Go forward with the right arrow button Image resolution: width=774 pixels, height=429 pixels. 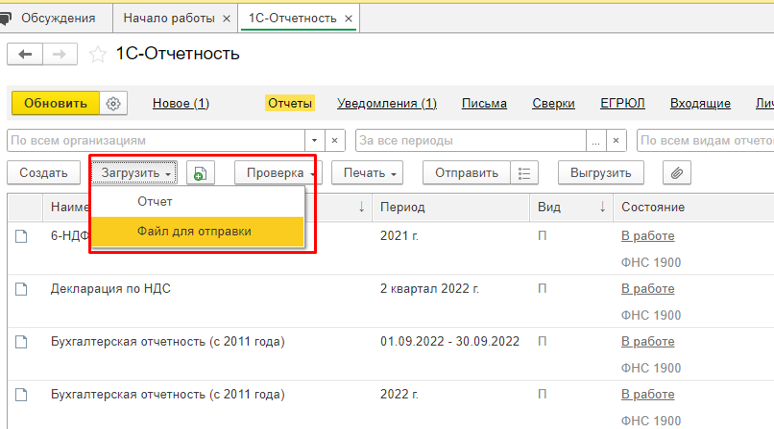click(x=60, y=54)
